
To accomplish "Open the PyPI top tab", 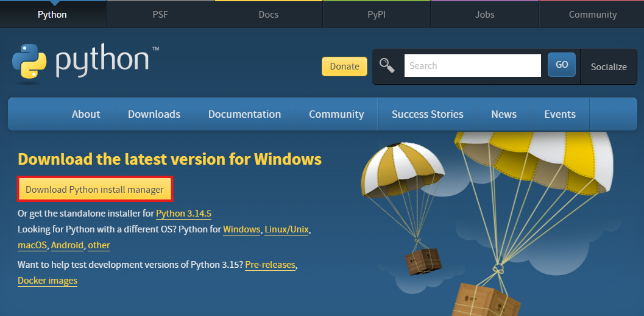I will 377,15.
